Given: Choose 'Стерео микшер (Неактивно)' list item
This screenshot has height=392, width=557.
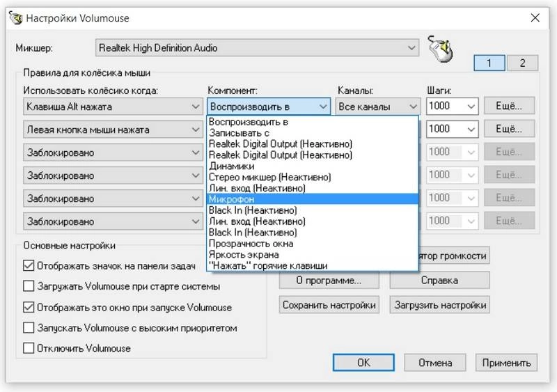Looking at the screenshot, I should click(312, 177).
